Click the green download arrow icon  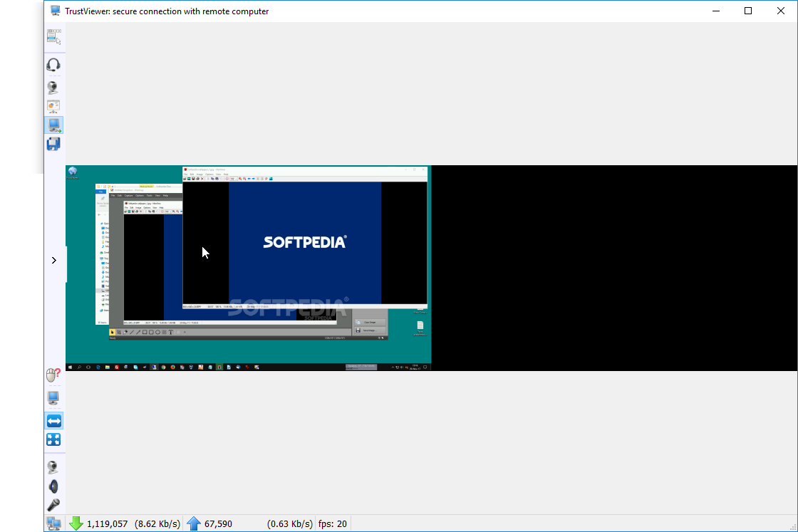(76, 524)
